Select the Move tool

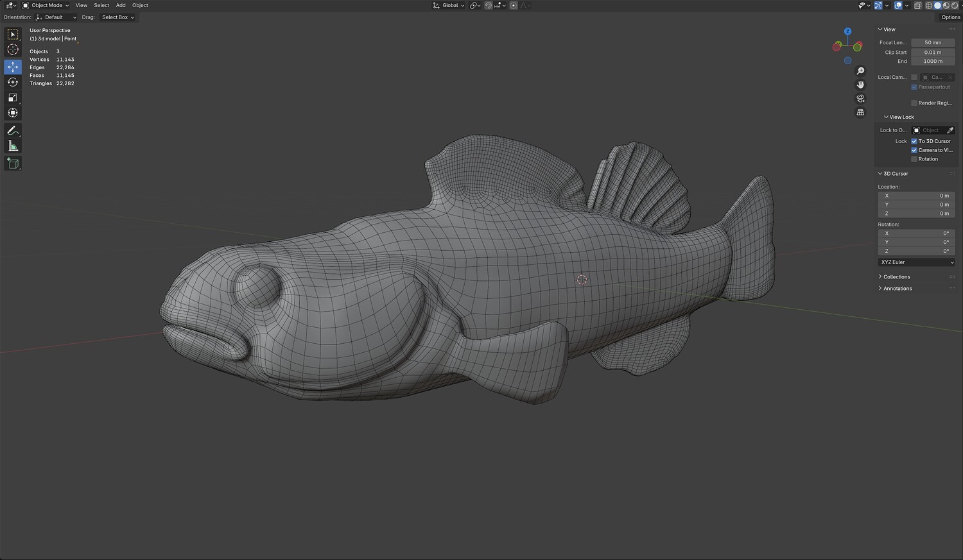13,67
